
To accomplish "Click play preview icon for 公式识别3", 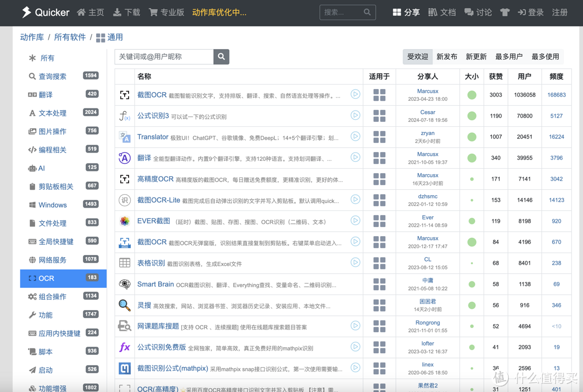I will tap(355, 115).
